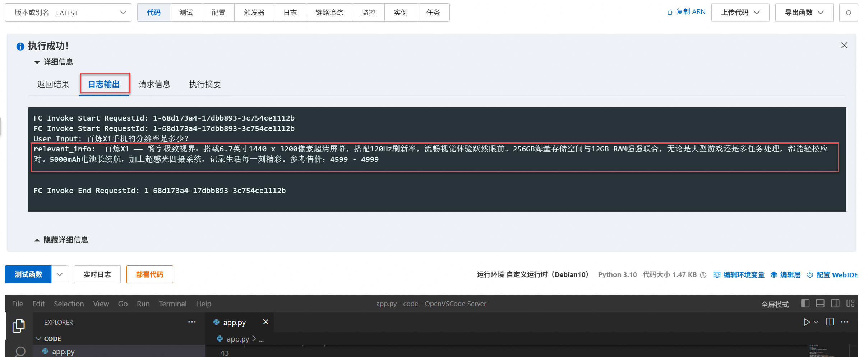Click the copy icon beside 复制 ARN
868x357 pixels.
click(x=670, y=13)
